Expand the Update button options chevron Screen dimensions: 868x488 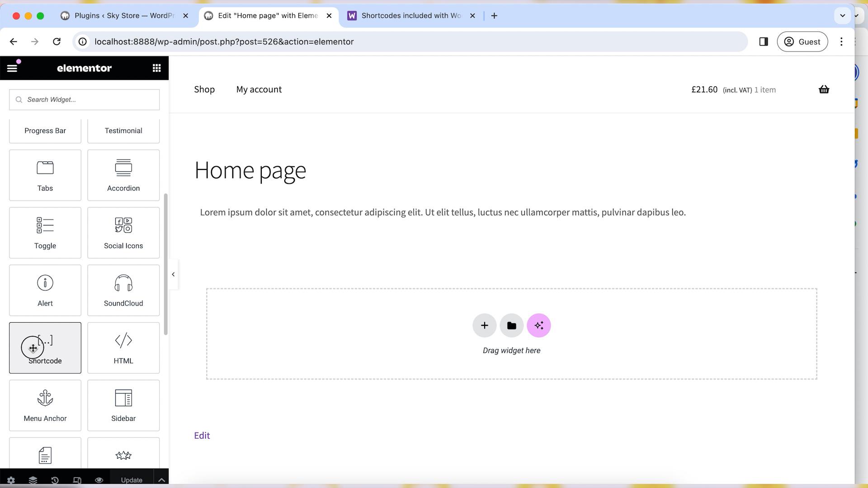point(161,480)
